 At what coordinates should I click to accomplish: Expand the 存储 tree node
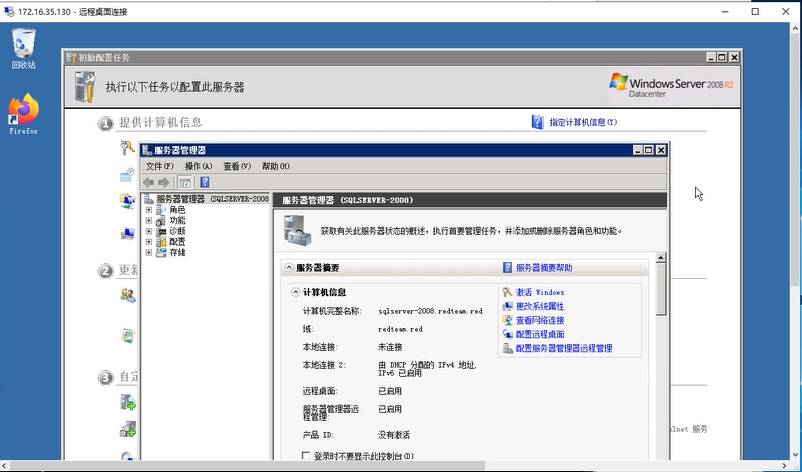tap(149, 253)
